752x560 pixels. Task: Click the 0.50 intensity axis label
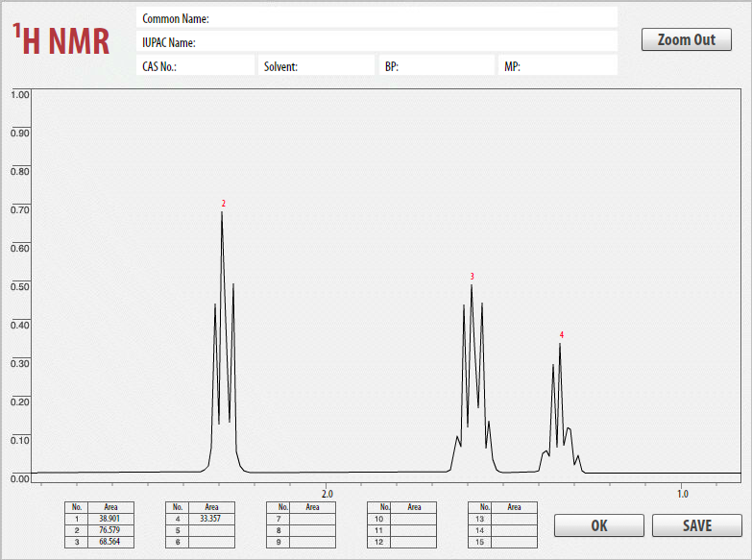point(19,286)
